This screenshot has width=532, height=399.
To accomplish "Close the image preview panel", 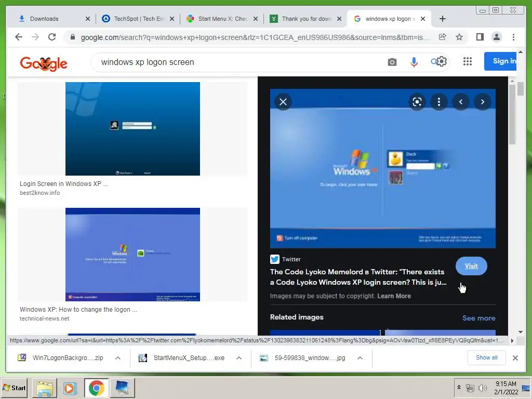I will coord(283,102).
